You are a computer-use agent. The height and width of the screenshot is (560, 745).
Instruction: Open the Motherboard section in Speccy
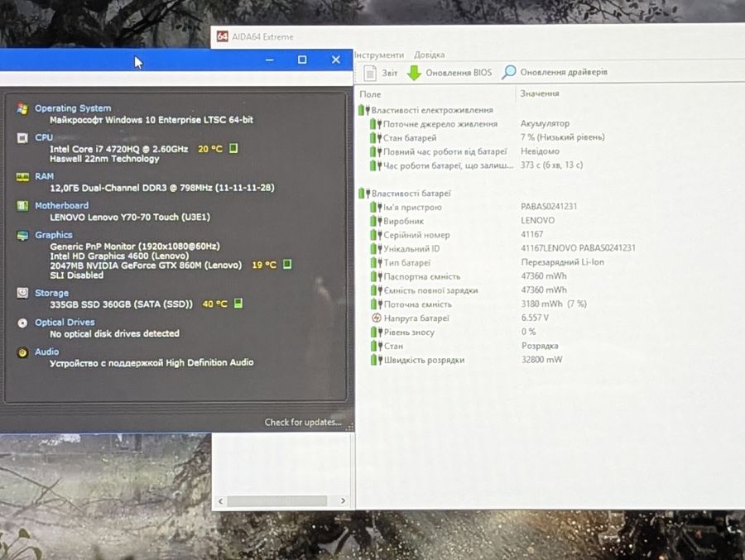[62, 206]
